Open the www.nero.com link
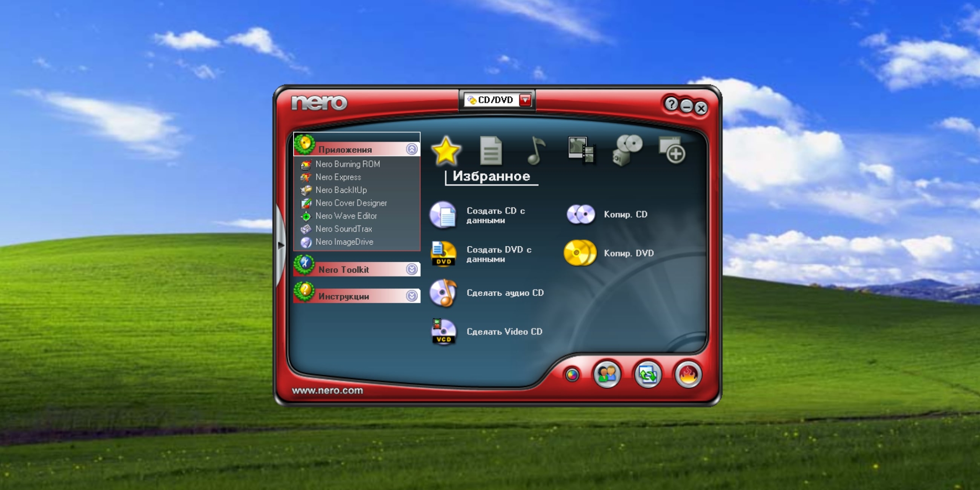This screenshot has width=980, height=490. click(327, 390)
